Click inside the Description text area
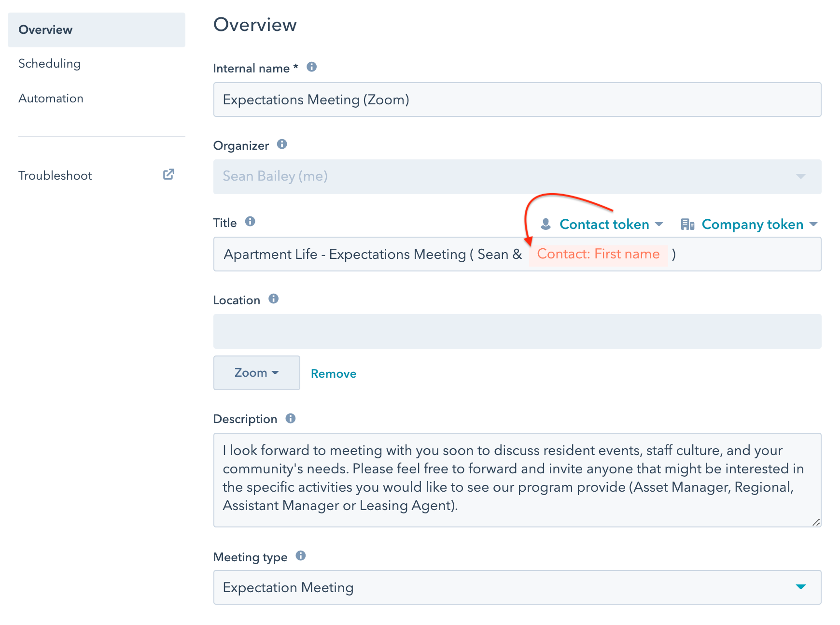The image size is (840, 625). pyautogui.click(x=518, y=480)
